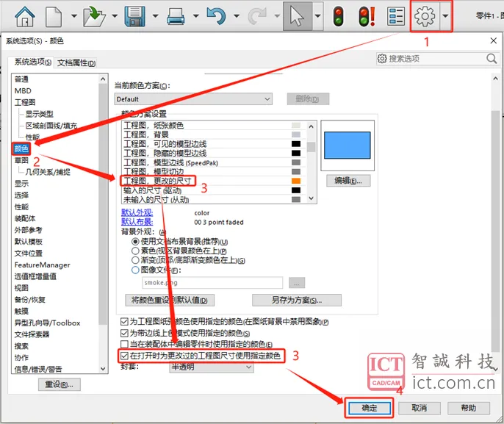Image resolution: width=504 pixels, height=424 pixels.
Task: Switch to the 文档属性(D) tab
Action: (x=76, y=62)
